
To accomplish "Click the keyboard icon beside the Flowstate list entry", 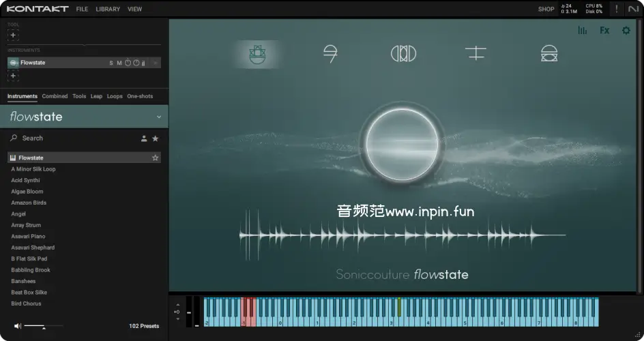I will point(13,158).
